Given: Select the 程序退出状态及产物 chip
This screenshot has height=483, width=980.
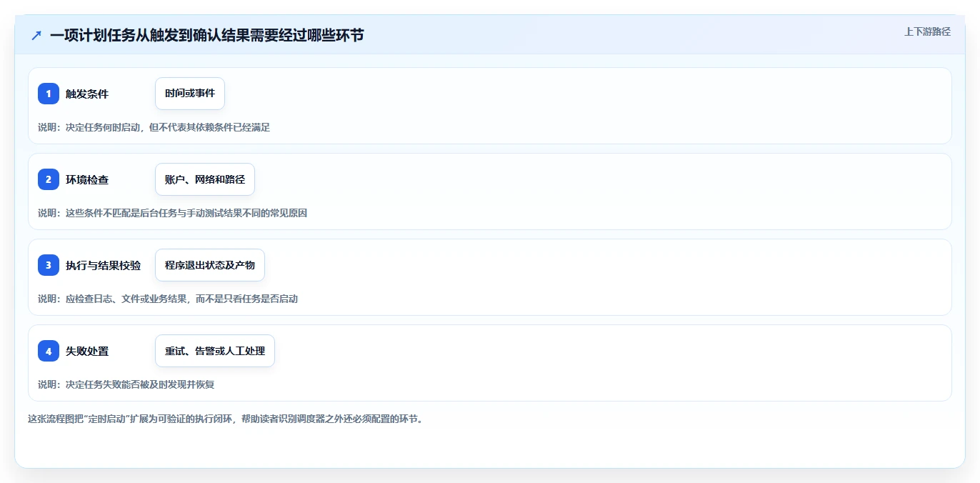Looking at the screenshot, I should (x=210, y=265).
